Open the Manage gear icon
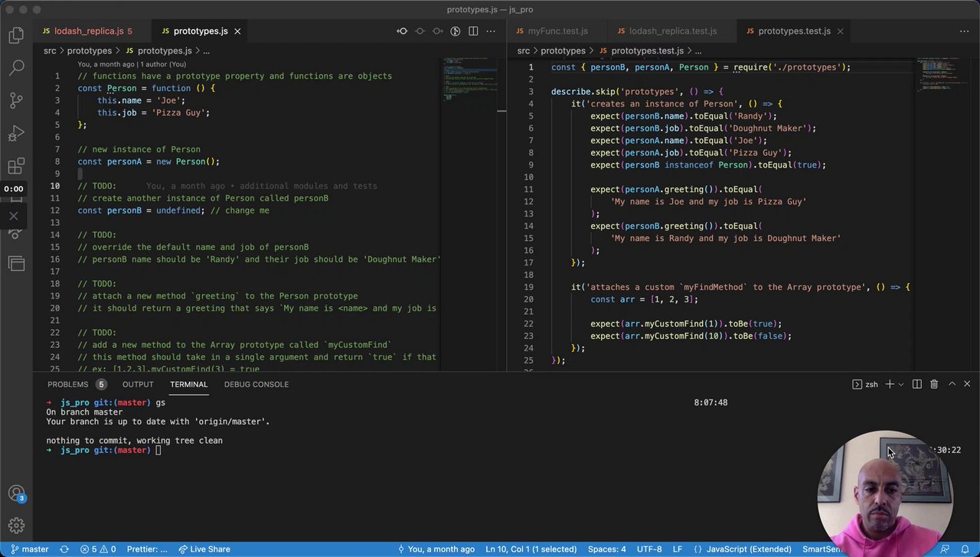This screenshot has height=557, width=980. point(16,526)
